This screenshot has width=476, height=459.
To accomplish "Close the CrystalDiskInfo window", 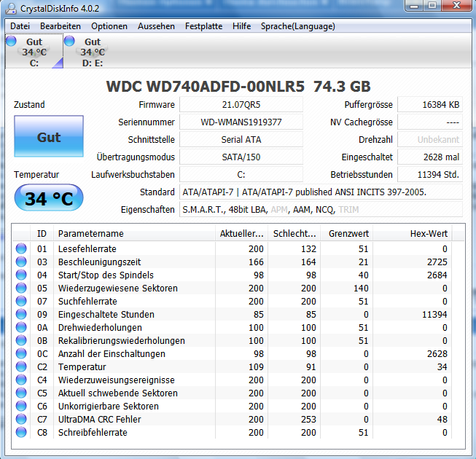I will click(456, 5).
